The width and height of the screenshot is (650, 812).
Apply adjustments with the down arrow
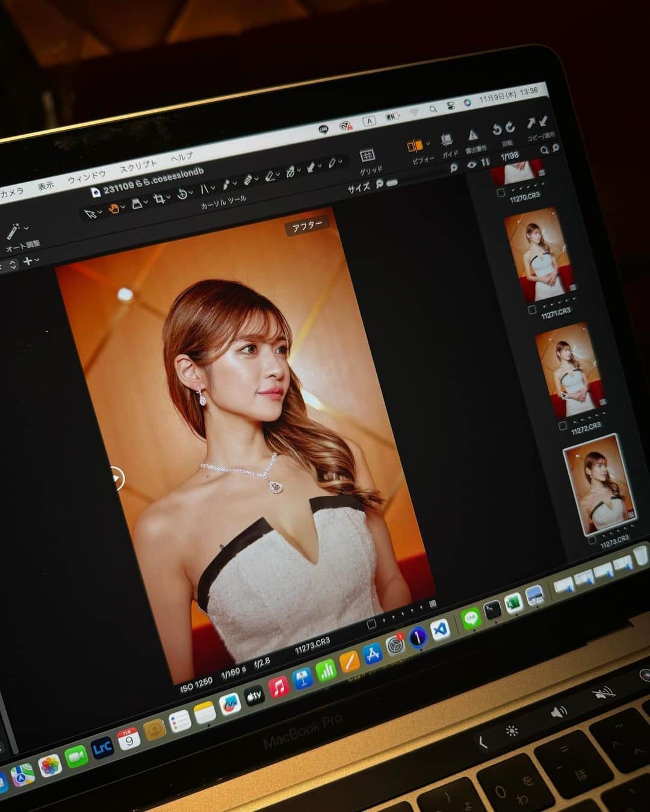(543, 121)
